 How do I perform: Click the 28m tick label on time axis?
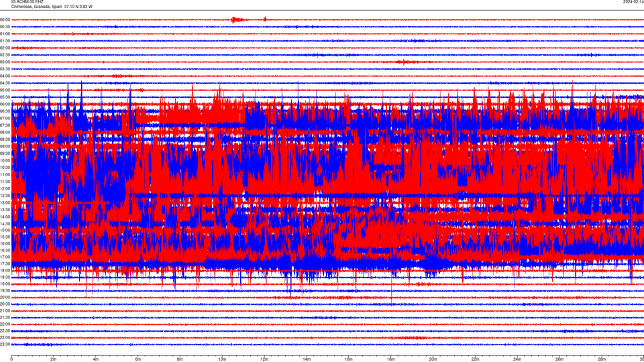(x=602, y=359)
